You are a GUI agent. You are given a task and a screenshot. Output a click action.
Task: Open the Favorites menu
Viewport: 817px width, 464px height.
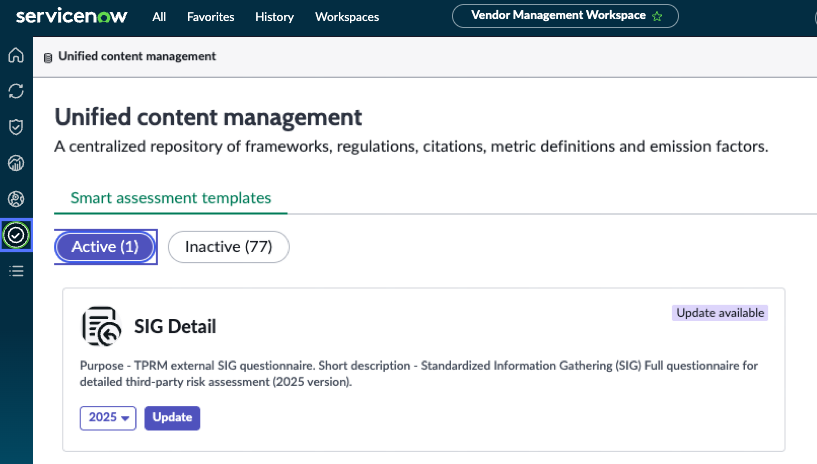(211, 17)
